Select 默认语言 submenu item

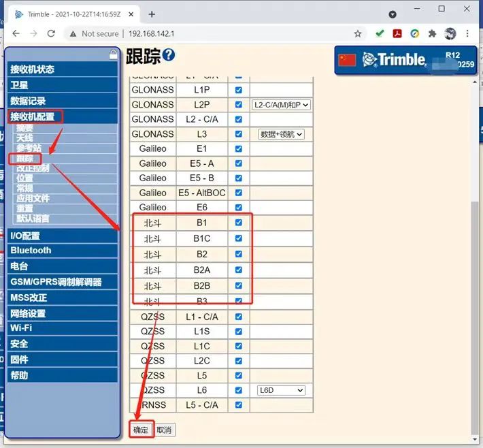[x=33, y=219]
